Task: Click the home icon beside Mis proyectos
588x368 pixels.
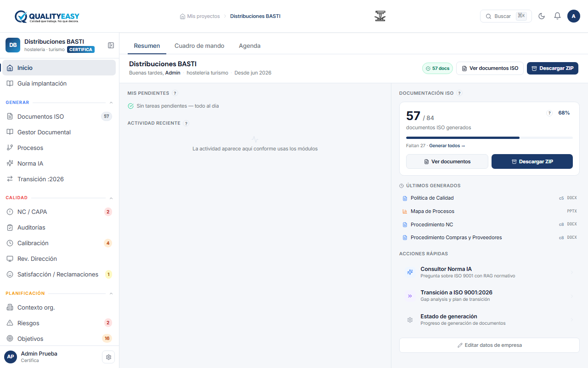Action: tap(182, 16)
